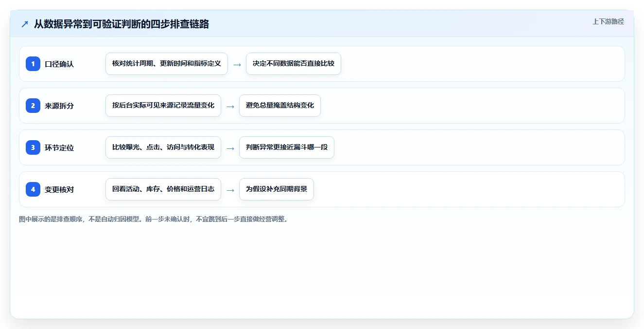This screenshot has height=329, width=644.
Task: Select the step 3 number badge
Action: (33, 147)
